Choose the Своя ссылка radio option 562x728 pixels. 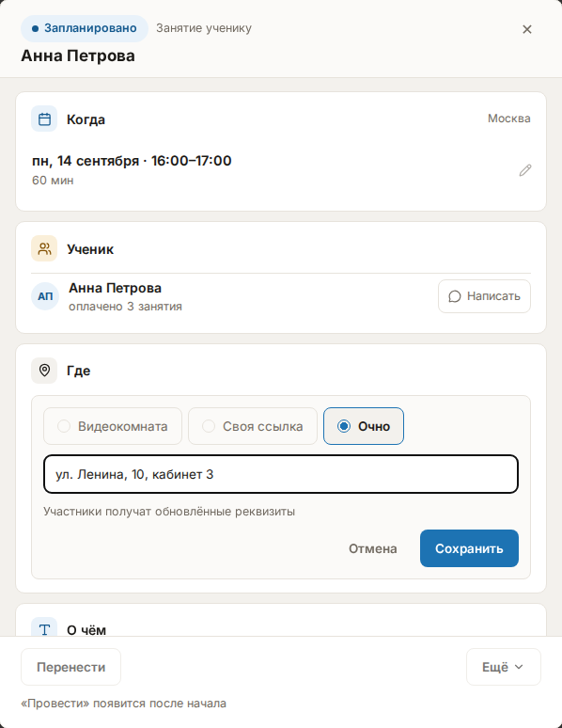click(x=253, y=426)
